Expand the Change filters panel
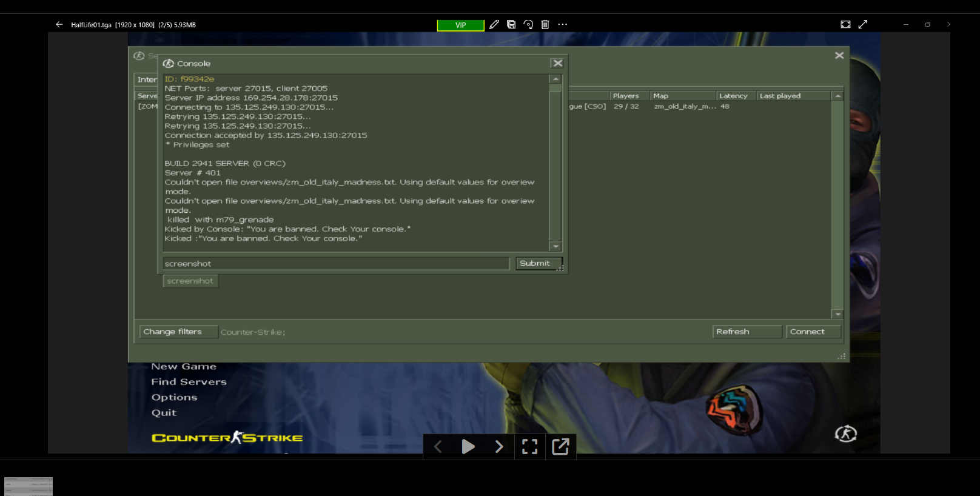The width and height of the screenshot is (980, 496). point(178,332)
